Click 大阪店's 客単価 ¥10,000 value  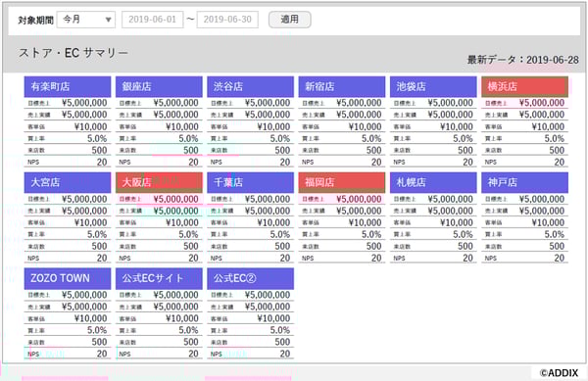182,222
